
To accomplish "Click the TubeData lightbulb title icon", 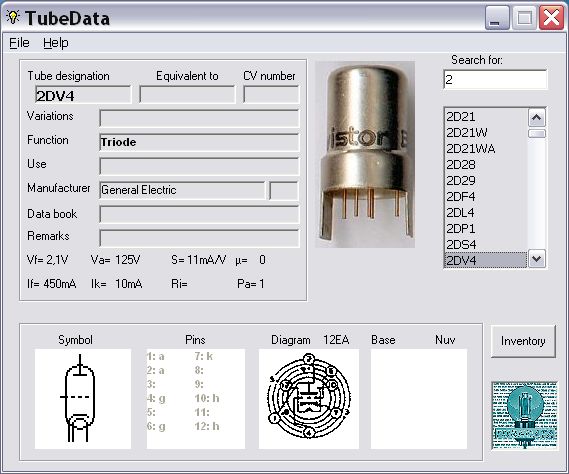I will click(13, 17).
